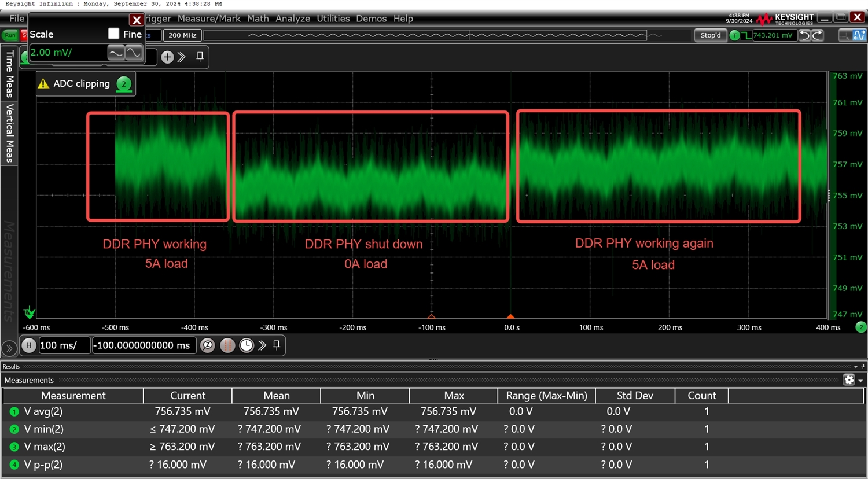The height and width of the screenshot is (479, 868).
Task: Open the Vertical Meas side tab
Action: click(x=9, y=133)
